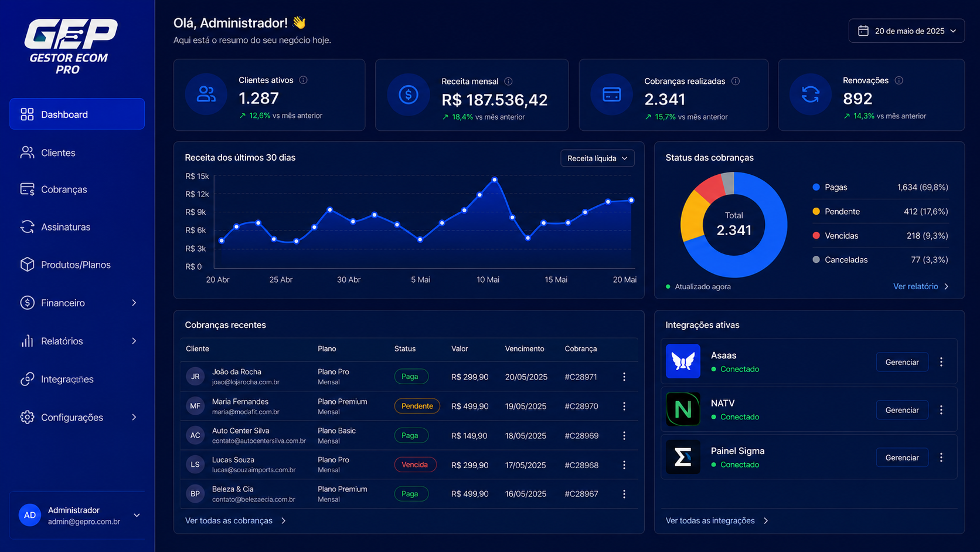980x552 pixels.
Task: Click the gray Canceladas legend swatch
Action: [x=816, y=259]
